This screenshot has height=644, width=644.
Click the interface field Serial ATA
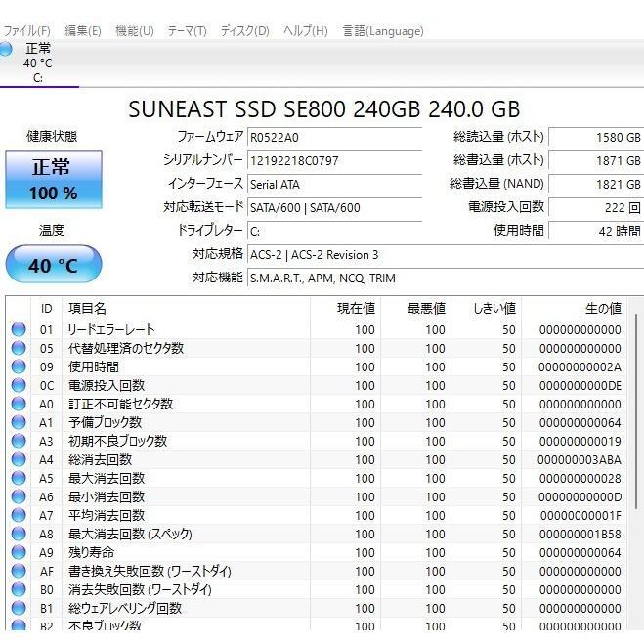tap(335, 184)
